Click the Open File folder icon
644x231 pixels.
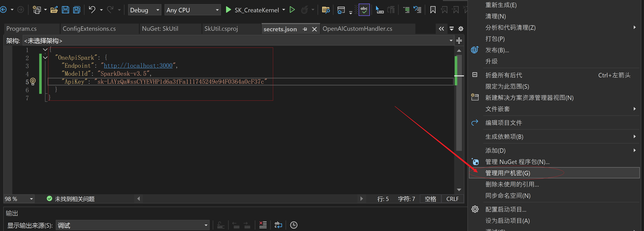click(x=54, y=10)
